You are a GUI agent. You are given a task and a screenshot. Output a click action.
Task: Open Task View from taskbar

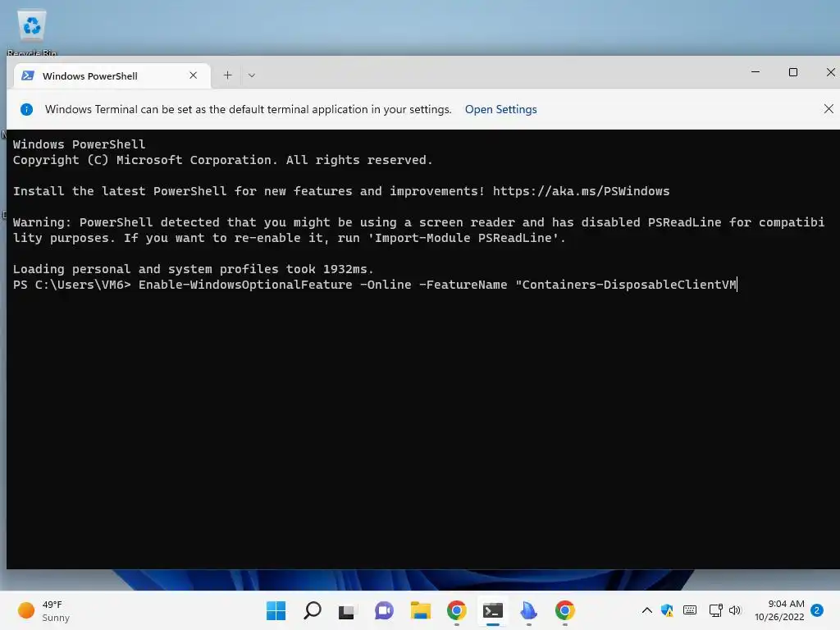click(x=347, y=610)
